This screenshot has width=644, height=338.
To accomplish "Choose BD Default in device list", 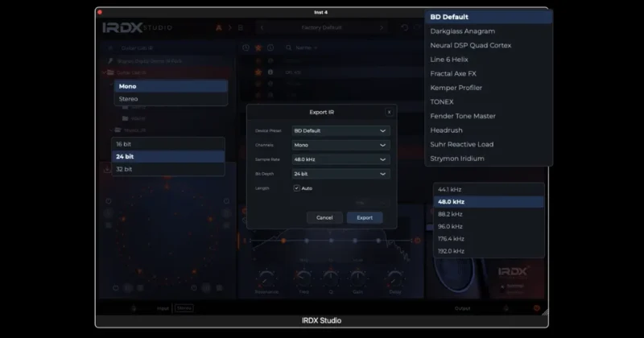I will coord(489,17).
